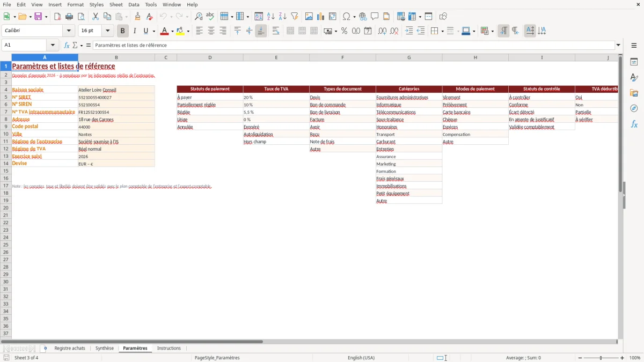Screen dimensions: 644x362
Task: Click the horizontal scrollbar
Action: [x=132, y=342]
